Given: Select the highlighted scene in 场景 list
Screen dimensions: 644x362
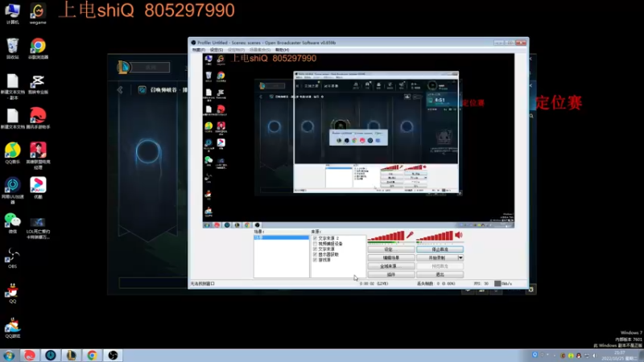Looking at the screenshot, I should click(281, 237).
